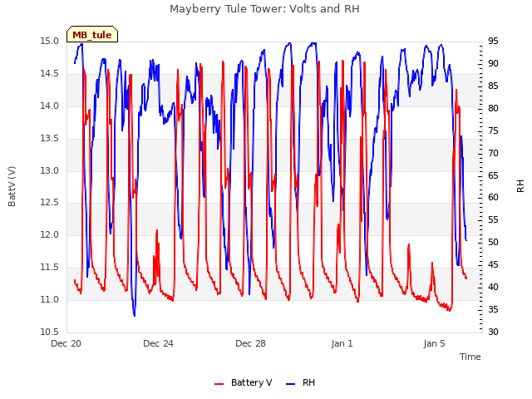
Task: Click the 30 right axis value
Action: point(493,332)
